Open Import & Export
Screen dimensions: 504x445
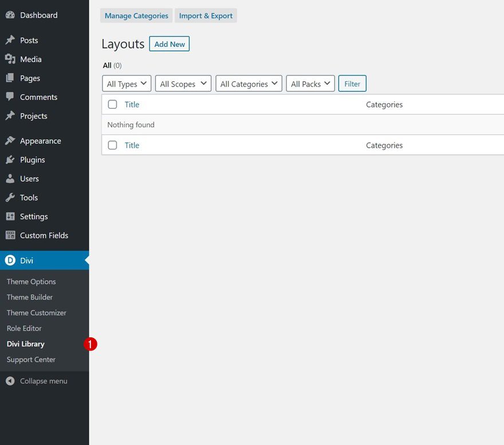(x=206, y=15)
